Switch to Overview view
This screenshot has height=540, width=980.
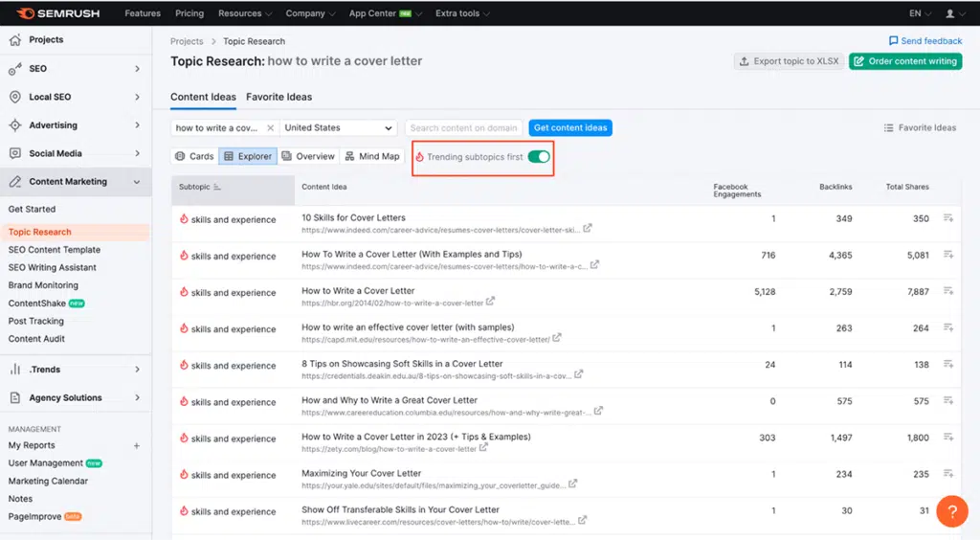pyautogui.click(x=308, y=156)
